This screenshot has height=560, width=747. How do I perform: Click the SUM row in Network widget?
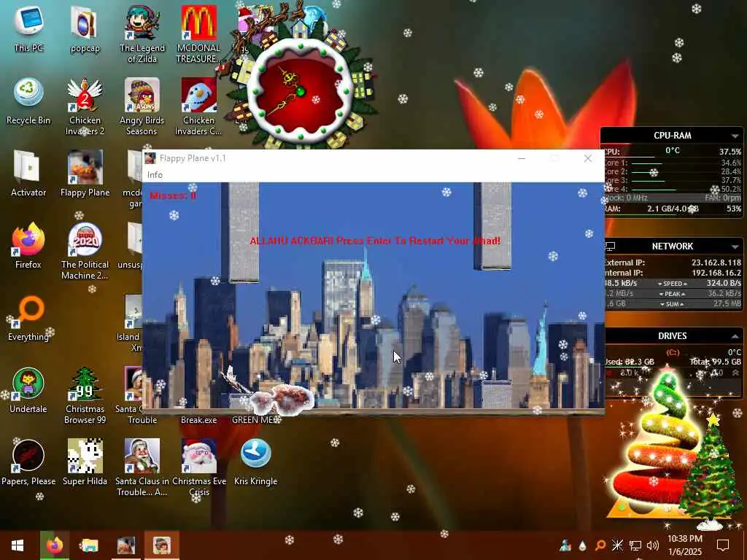(x=673, y=304)
